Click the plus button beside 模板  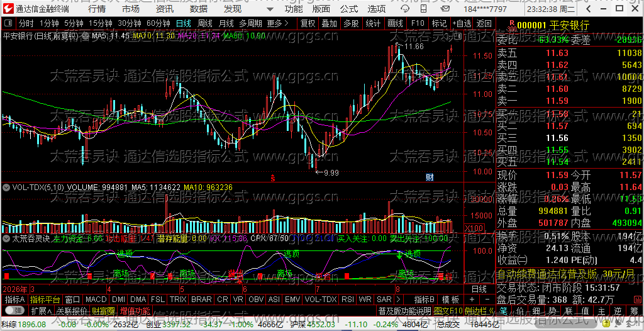point(472,300)
